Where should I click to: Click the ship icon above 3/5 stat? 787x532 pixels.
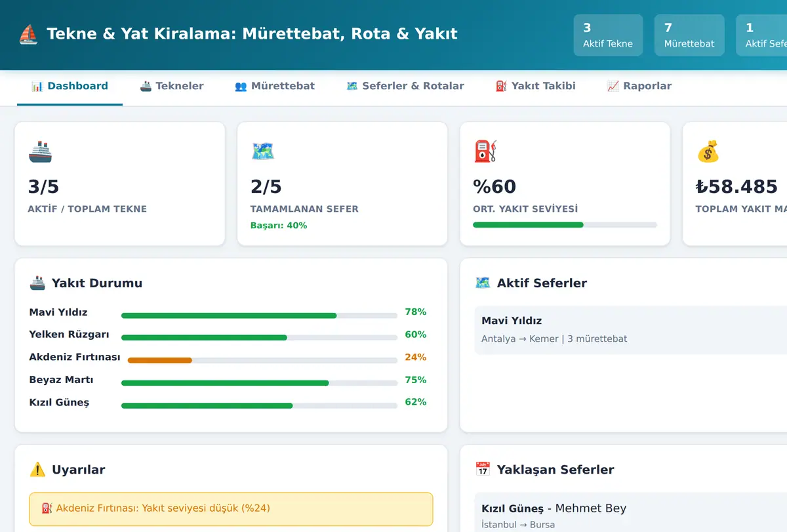[x=39, y=152]
